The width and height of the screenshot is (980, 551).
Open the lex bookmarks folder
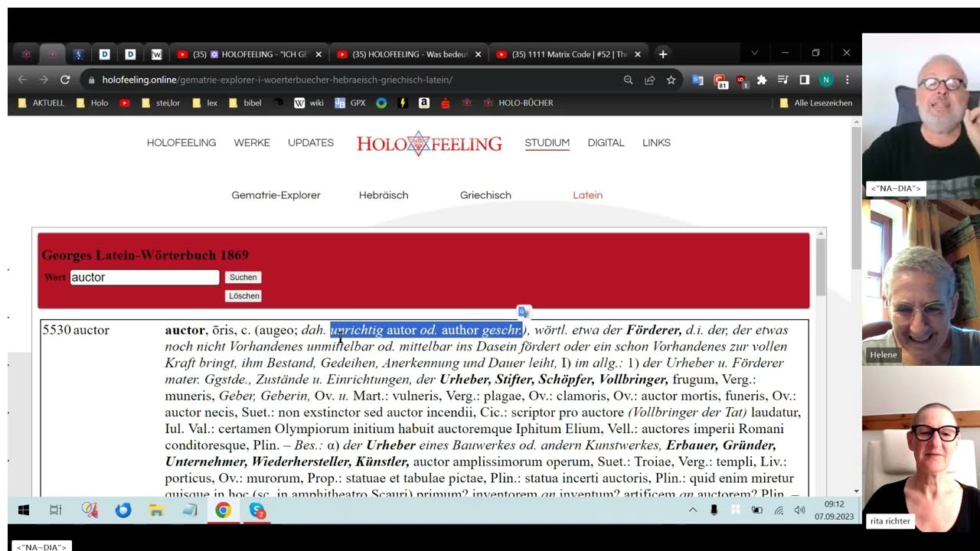[204, 103]
